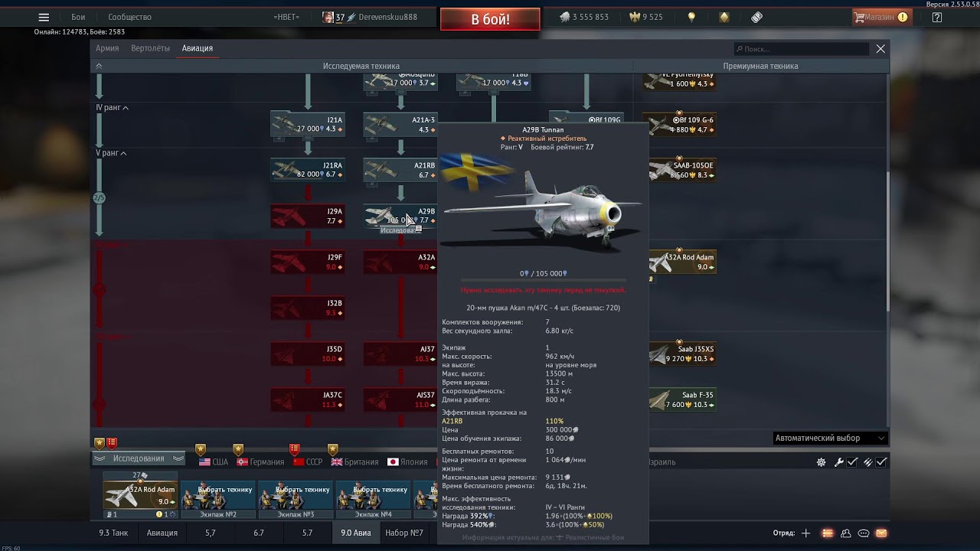Click the Golden Eagles balance 9 525
The height and width of the screenshot is (551, 980).
point(645,17)
